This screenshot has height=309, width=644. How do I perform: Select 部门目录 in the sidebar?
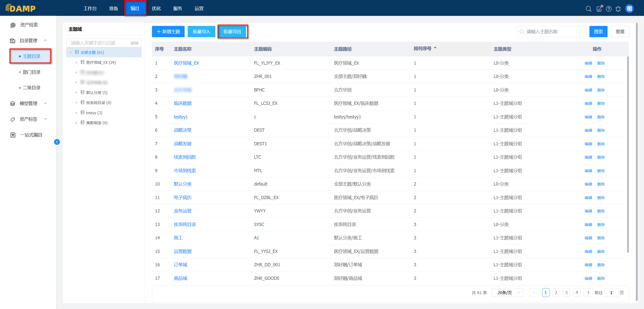[x=31, y=72]
